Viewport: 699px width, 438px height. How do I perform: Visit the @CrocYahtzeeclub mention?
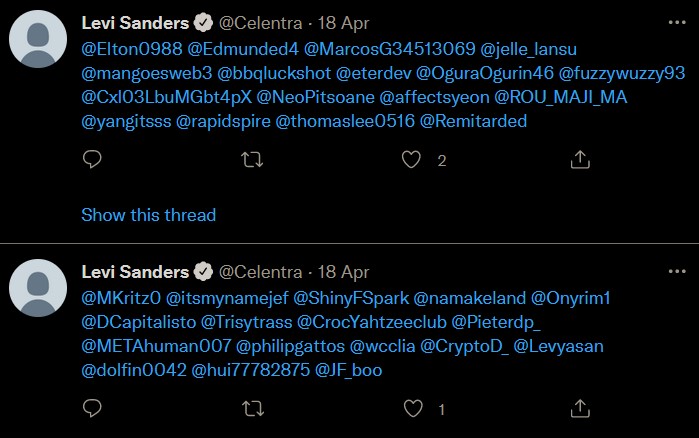click(x=372, y=322)
